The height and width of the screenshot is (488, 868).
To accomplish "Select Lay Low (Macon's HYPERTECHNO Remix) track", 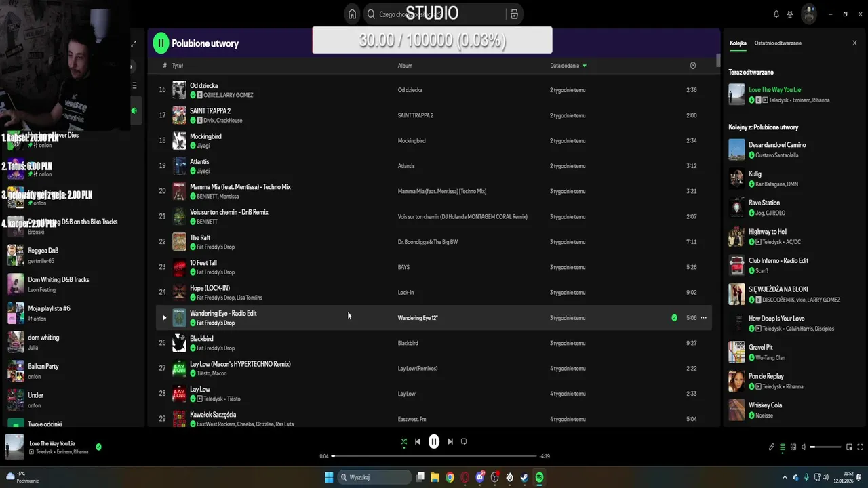I will coord(434,369).
